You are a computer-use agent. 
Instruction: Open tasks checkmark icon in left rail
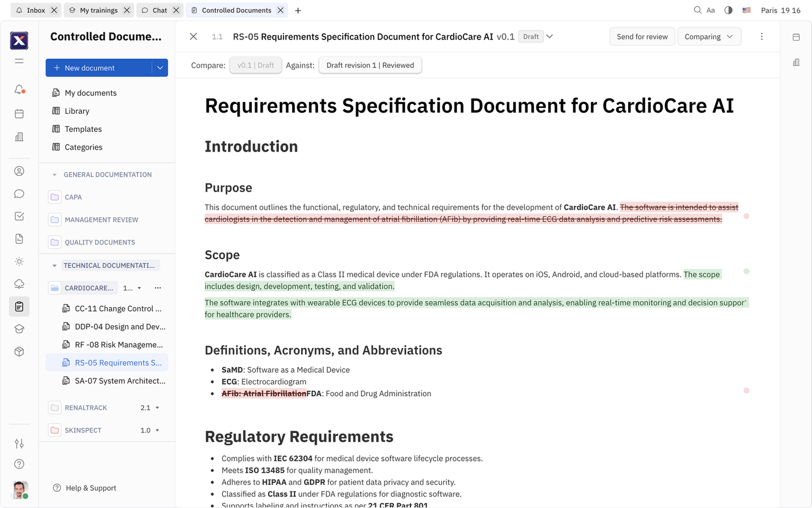[x=19, y=216]
